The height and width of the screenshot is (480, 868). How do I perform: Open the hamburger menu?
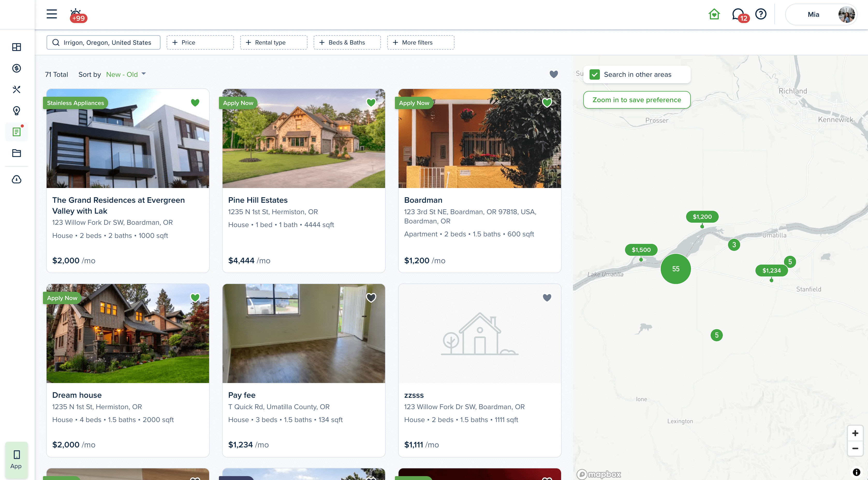(52, 14)
